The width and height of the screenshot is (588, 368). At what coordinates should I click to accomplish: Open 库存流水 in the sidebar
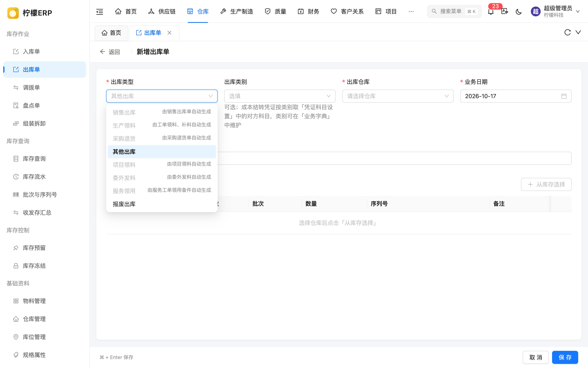45,177
